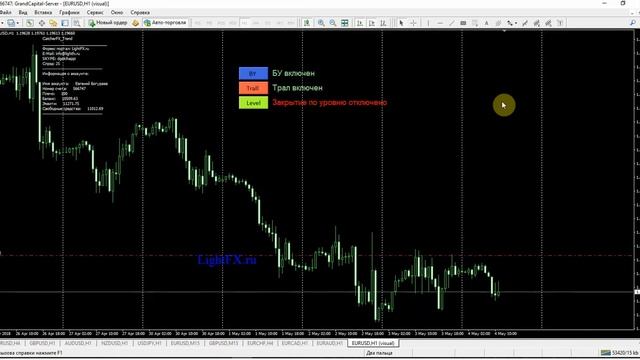Open the Сервис menu

tap(95, 13)
